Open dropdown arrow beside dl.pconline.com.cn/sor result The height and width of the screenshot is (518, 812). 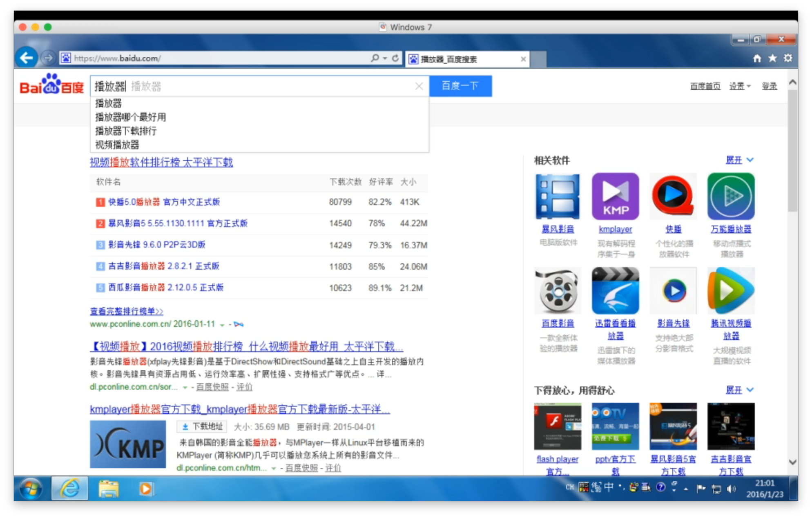click(185, 387)
